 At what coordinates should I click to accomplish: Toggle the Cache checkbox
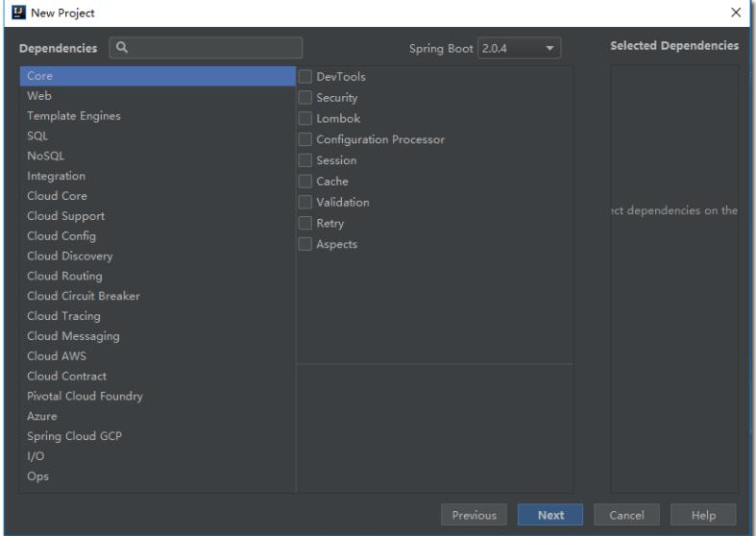click(x=305, y=182)
